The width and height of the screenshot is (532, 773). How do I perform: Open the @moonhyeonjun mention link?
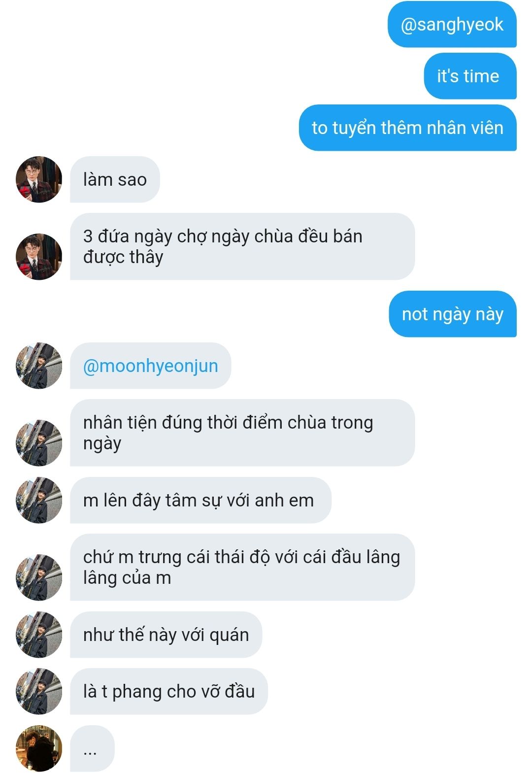tap(150, 366)
